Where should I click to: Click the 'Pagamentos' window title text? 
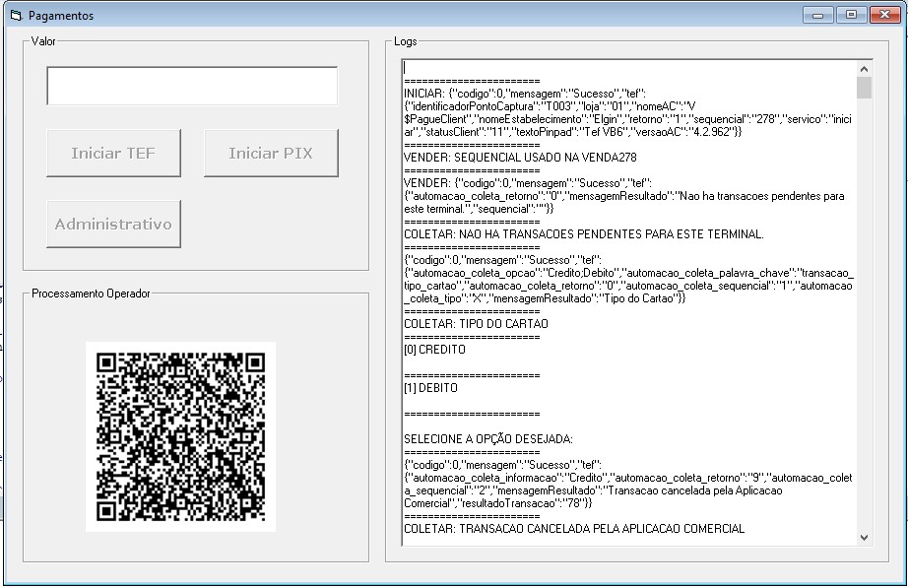coord(61,16)
